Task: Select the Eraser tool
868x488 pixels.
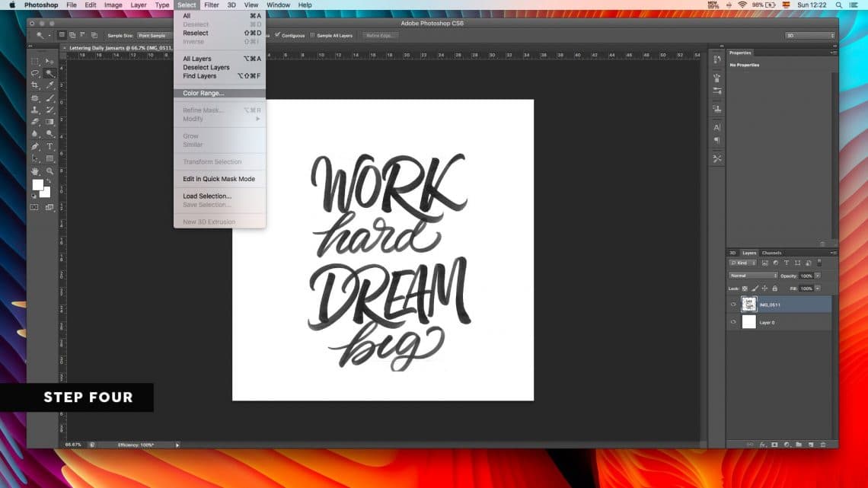Action: click(x=35, y=122)
